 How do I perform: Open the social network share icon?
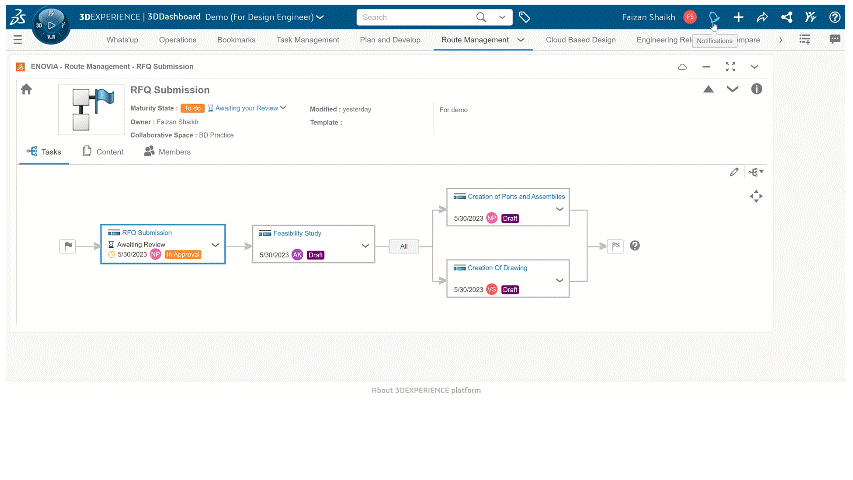point(787,17)
